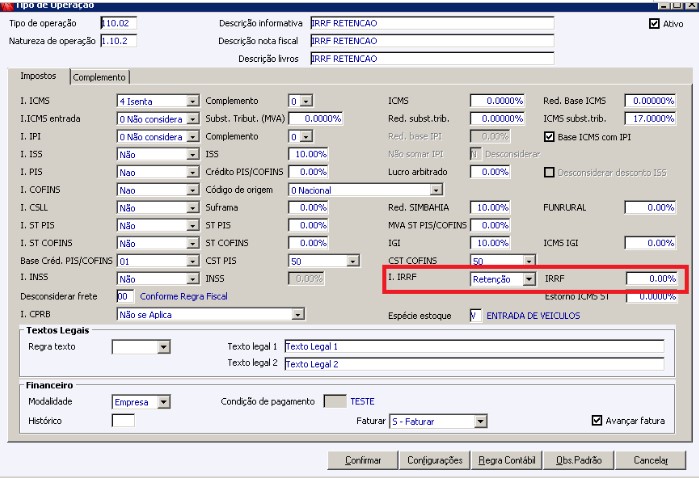699x478 pixels.
Task: Click the IGI 10.00% field
Action: (x=490, y=243)
